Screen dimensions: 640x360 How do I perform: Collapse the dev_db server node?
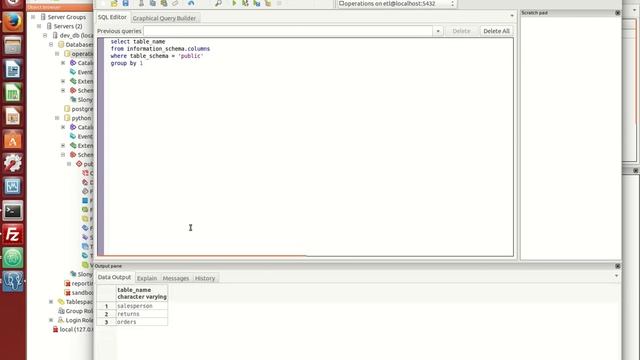(x=45, y=36)
